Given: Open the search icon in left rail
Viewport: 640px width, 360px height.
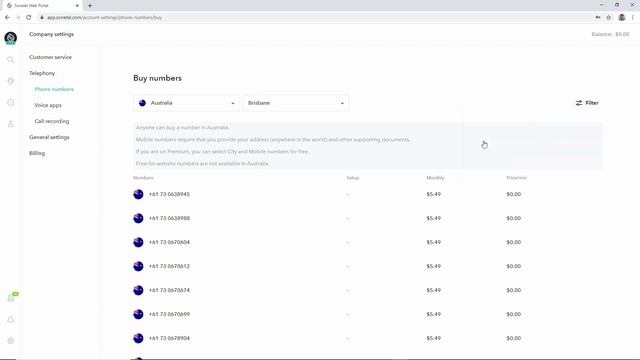Looking at the screenshot, I should coord(11,60).
